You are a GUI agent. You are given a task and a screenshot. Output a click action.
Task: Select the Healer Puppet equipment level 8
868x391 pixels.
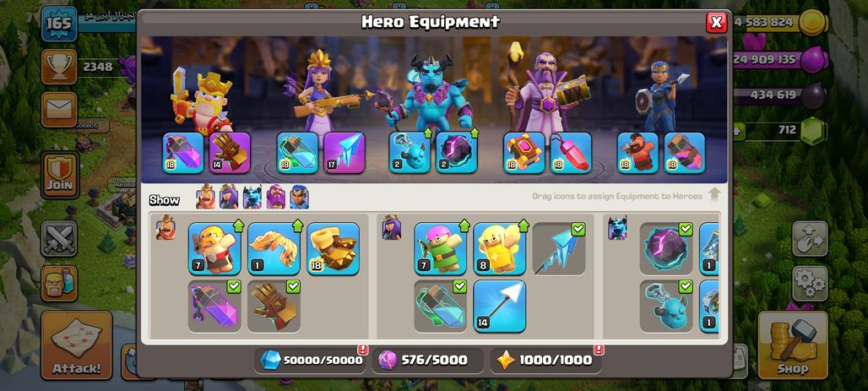click(x=499, y=248)
